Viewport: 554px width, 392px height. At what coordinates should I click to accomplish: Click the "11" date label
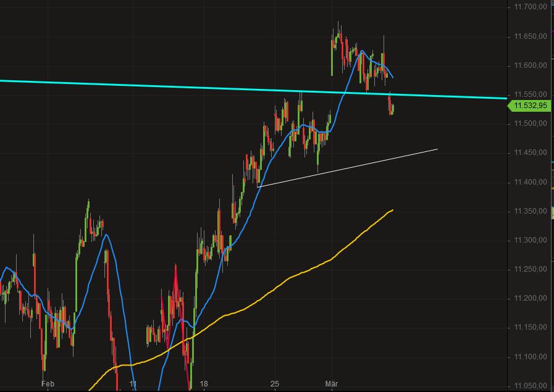(133, 383)
